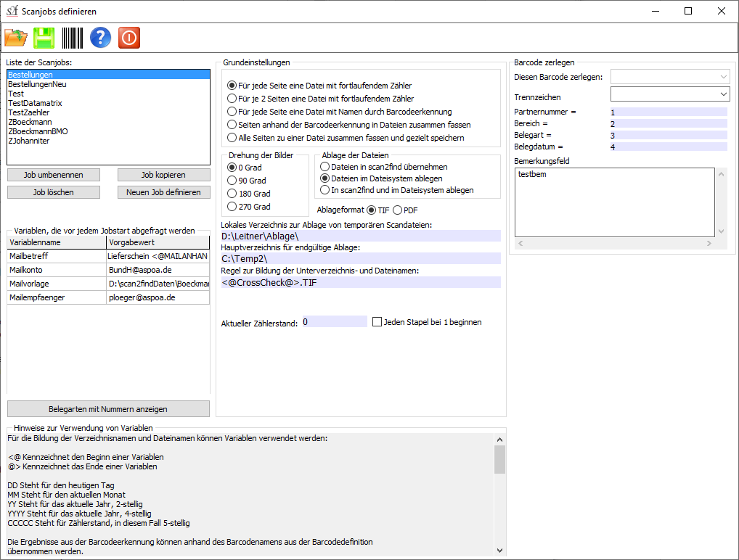The image size is (739, 560).
Task: Select 'Für je 2 Seiten eine Datei' option
Action: coord(320,99)
